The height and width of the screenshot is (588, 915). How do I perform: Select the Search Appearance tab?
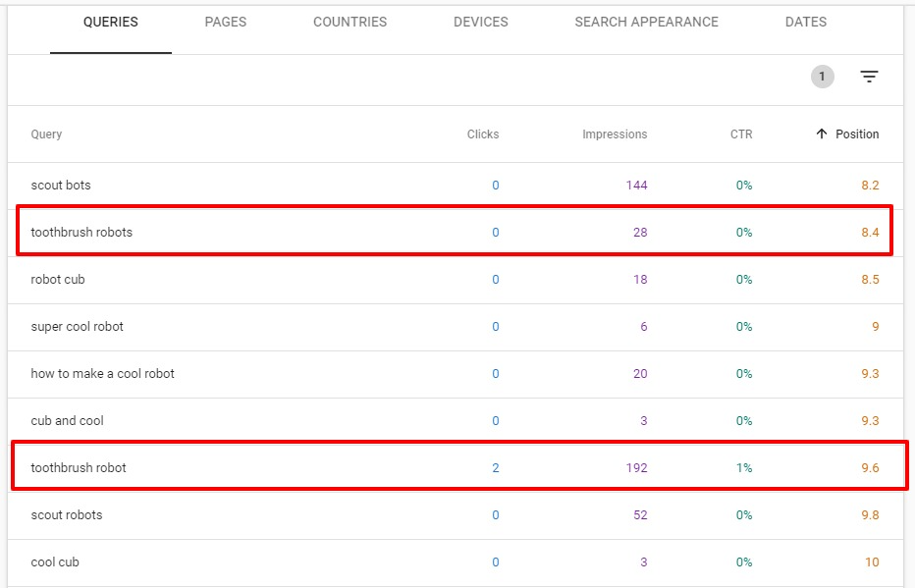(x=646, y=22)
